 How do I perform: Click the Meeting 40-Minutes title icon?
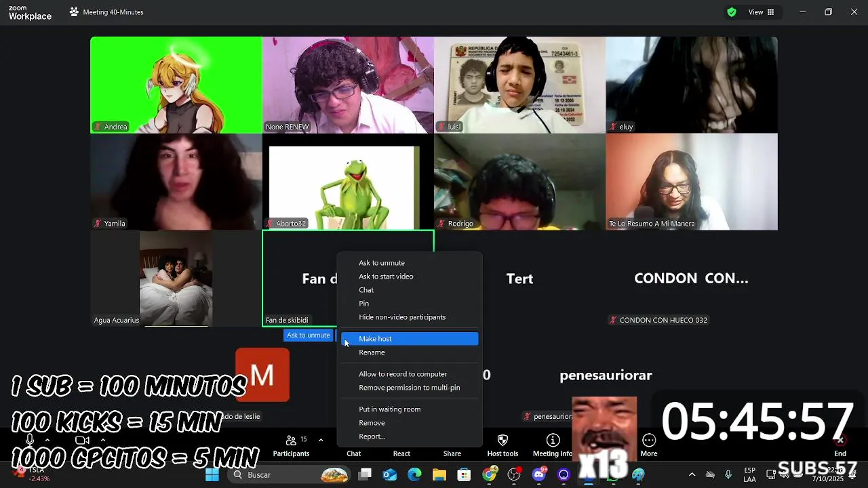point(75,12)
